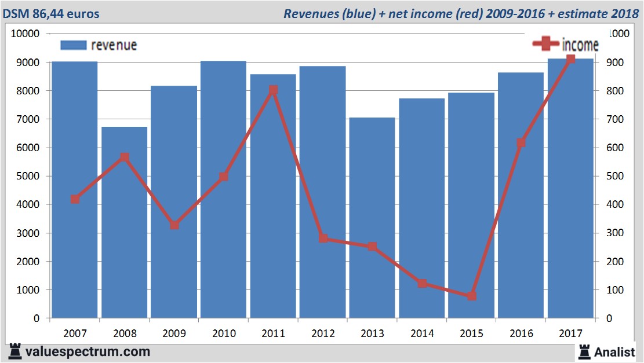This screenshot has height=363, width=644.
Task: Click the blue revenue legend swatch
Action: (x=74, y=45)
